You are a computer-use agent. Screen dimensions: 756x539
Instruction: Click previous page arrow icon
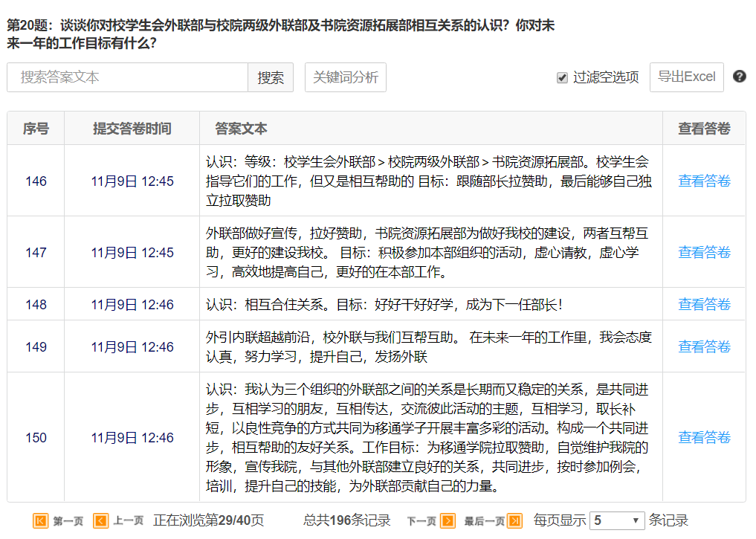(100, 520)
